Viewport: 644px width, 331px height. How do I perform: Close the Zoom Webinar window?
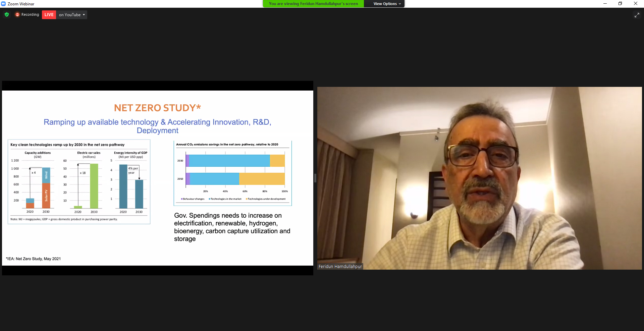coord(636,4)
